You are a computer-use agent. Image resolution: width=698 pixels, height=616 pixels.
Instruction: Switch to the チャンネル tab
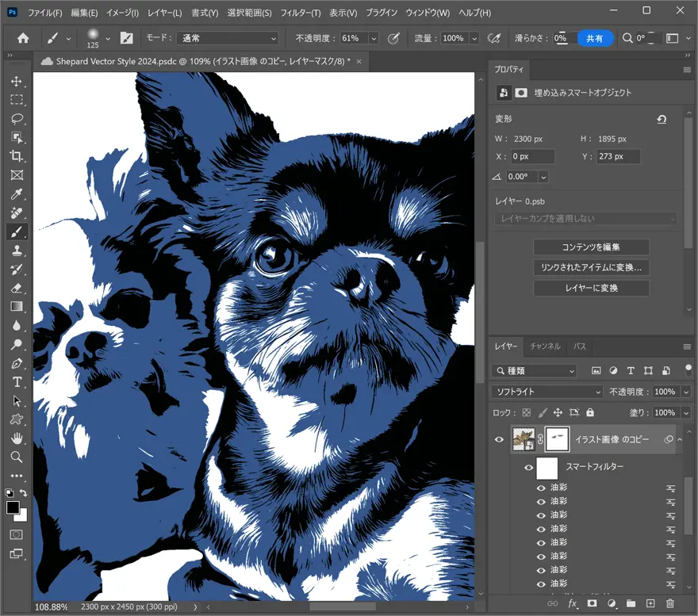(545, 346)
